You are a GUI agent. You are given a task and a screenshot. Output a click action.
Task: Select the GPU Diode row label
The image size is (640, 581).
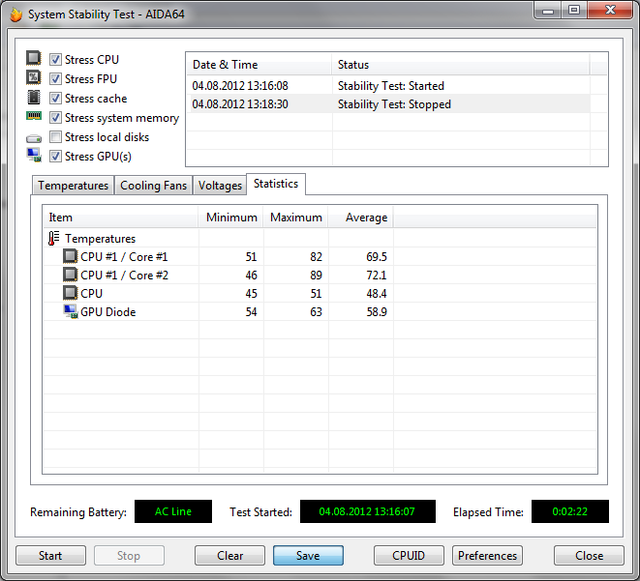[x=108, y=312]
